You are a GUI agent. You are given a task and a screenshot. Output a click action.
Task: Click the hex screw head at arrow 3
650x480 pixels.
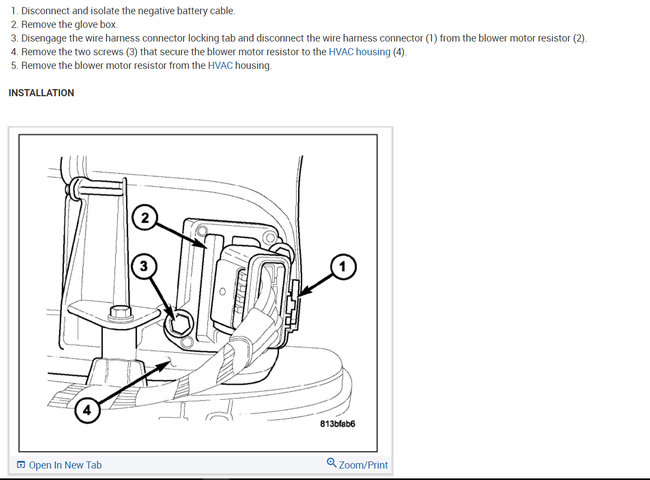(180, 323)
